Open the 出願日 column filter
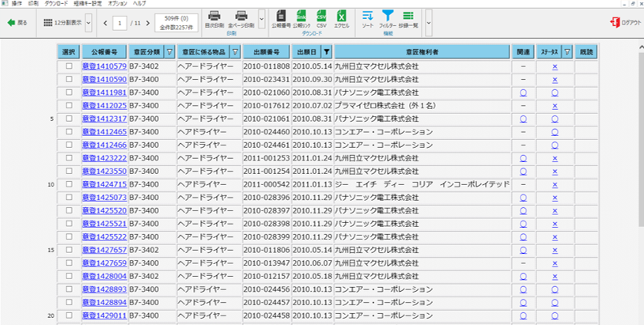The height and width of the screenshot is (325, 644). [x=327, y=51]
